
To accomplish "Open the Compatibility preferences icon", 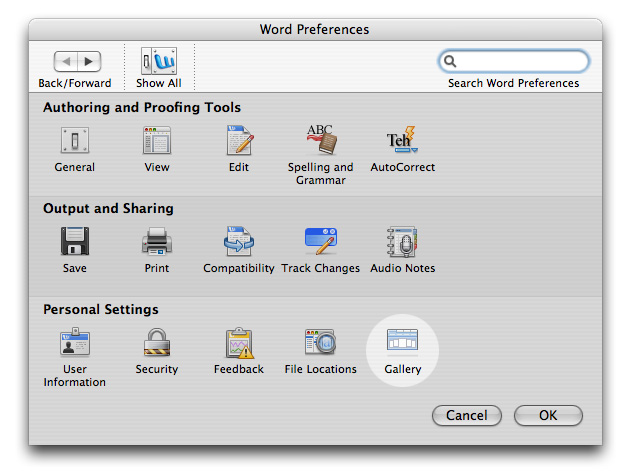I will point(238,241).
